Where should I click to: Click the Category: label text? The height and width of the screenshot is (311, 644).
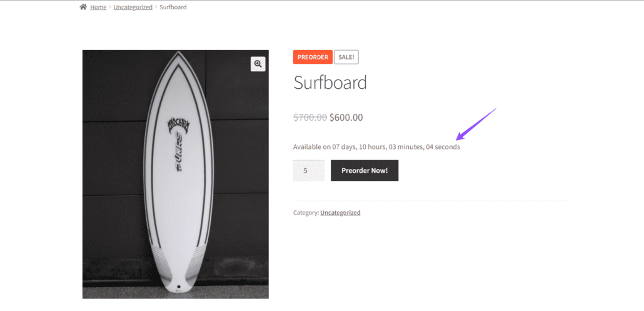[x=306, y=212]
